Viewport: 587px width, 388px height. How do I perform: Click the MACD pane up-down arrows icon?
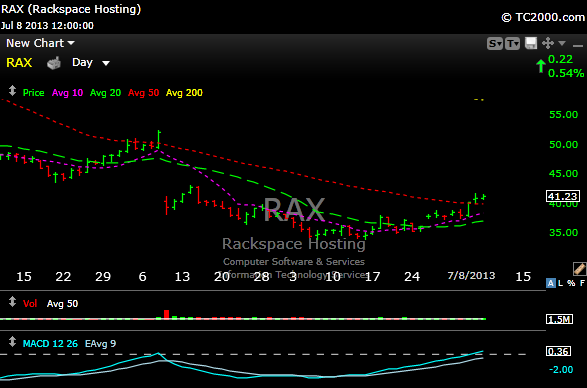(12, 342)
